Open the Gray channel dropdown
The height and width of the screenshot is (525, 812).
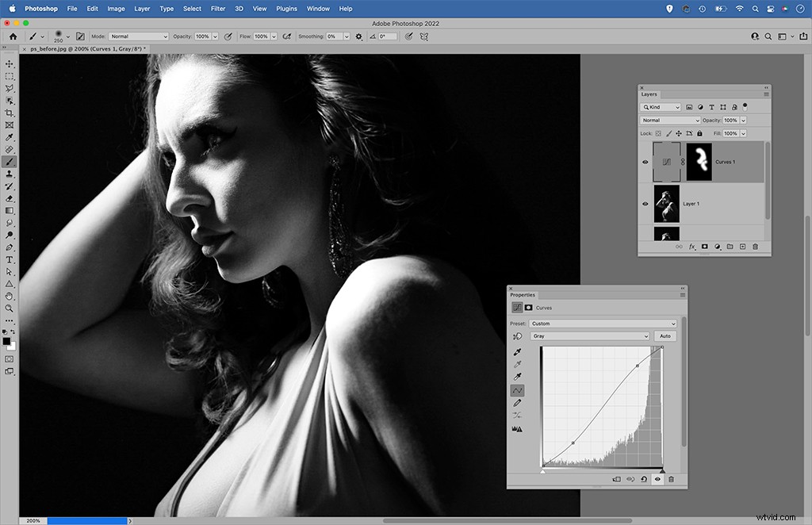point(591,335)
